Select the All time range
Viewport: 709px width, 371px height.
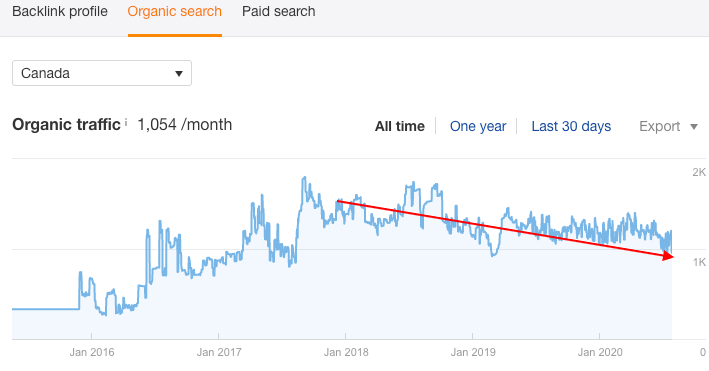pyautogui.click(x=400, y=126)
